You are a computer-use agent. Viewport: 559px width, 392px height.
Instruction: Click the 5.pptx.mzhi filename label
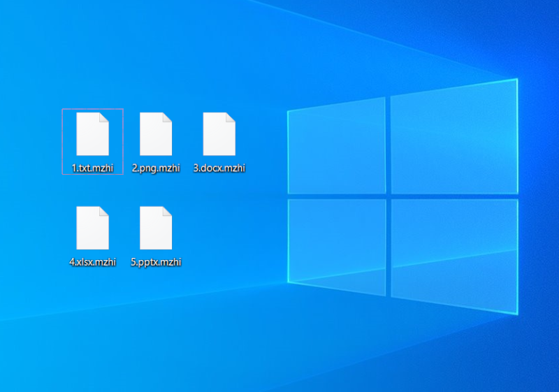156,262
